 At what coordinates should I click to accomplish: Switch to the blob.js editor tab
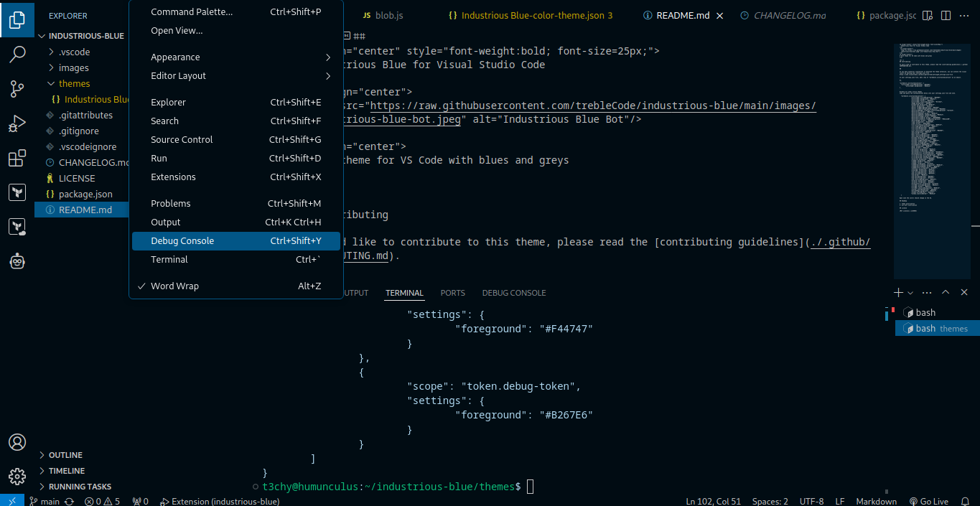pos(390,15)
